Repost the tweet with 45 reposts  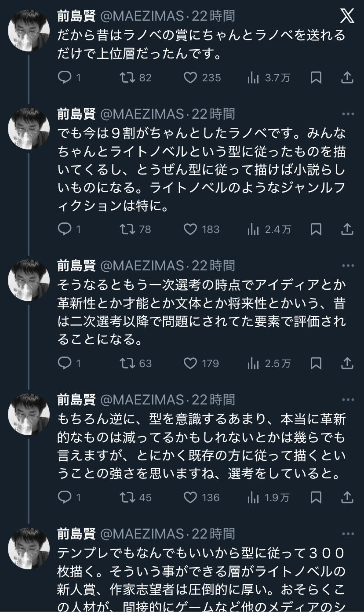127,498
